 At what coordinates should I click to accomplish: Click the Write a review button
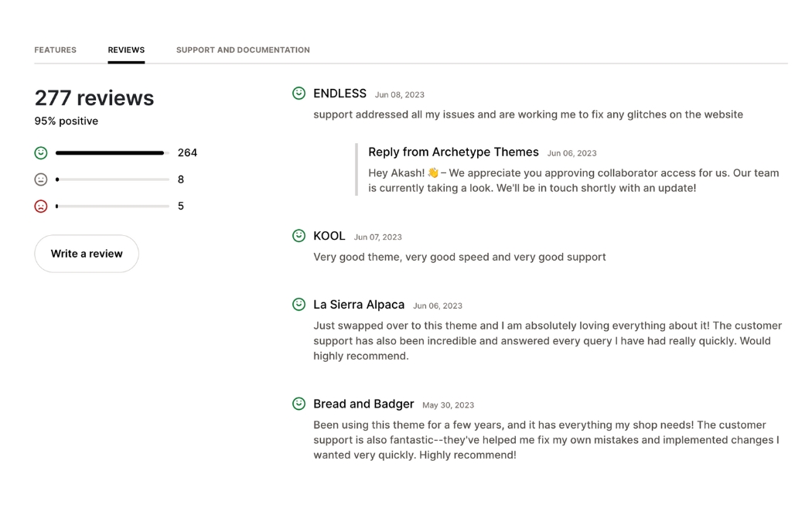tap(86, 254)
